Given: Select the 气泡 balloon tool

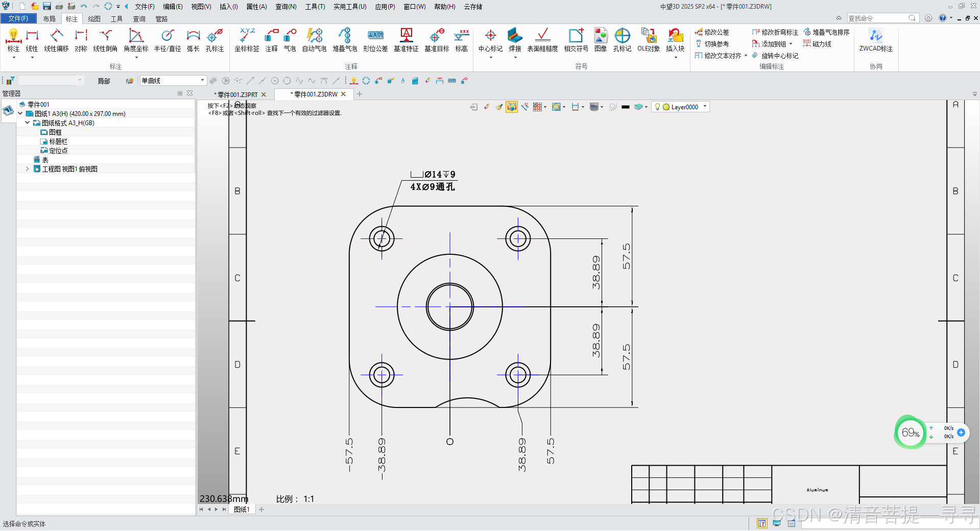Looking at the screenshot, I should point(290,40).
